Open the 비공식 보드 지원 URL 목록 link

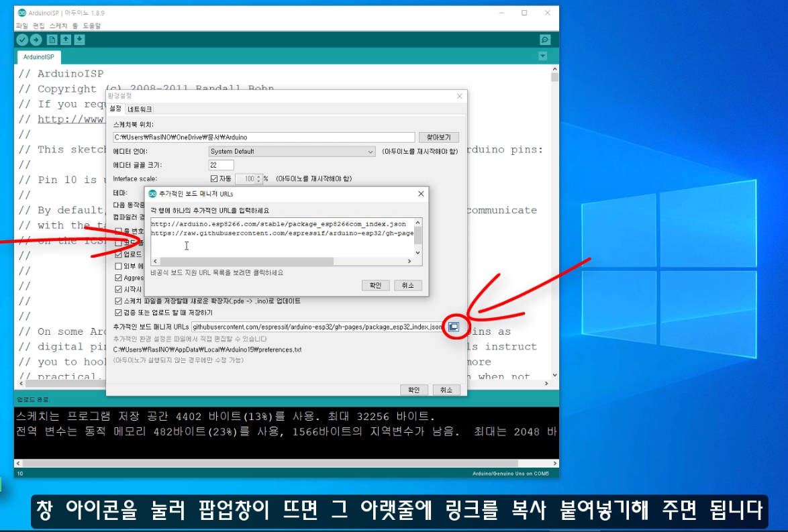pos(217,273)
